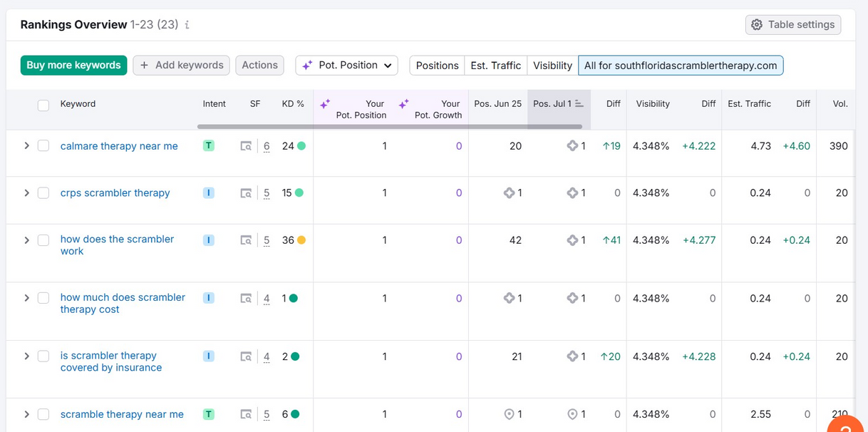
Task: Open SERP features icon for scramble therapy near me
Action: pos(246,414)
